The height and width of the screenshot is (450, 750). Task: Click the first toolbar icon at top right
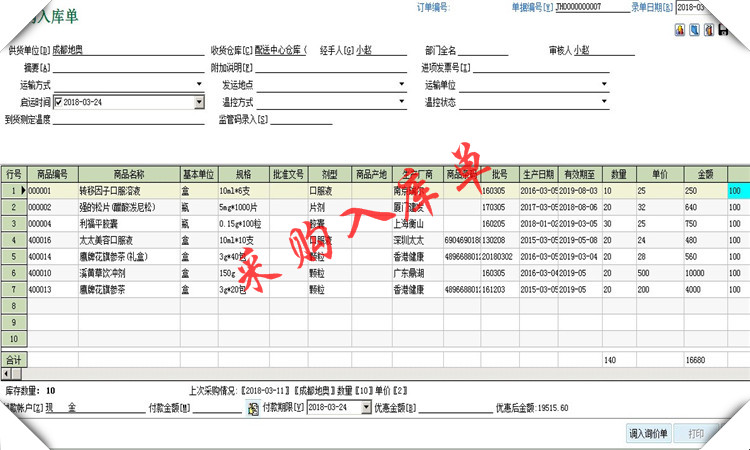679,31
